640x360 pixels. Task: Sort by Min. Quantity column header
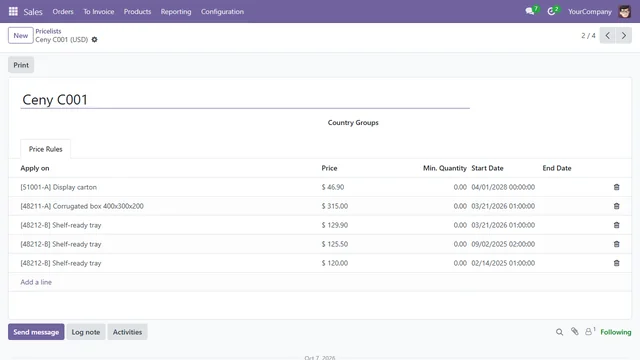click(x=444, y=168)
